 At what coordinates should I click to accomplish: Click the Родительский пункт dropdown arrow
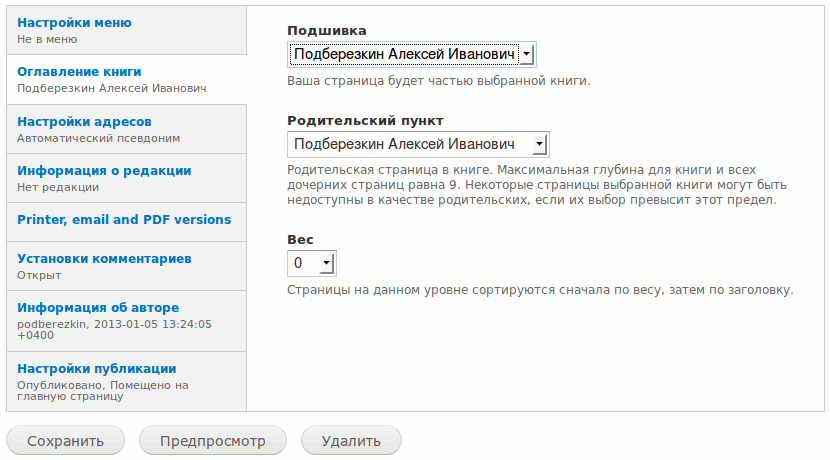pyautogui.click(x=539, y=144)
